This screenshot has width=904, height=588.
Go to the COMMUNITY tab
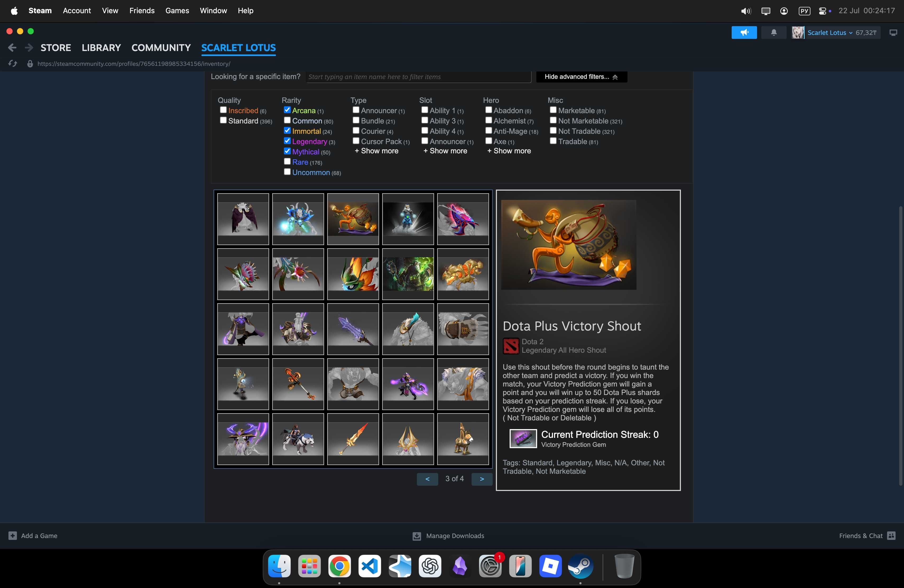pos(161,48)
